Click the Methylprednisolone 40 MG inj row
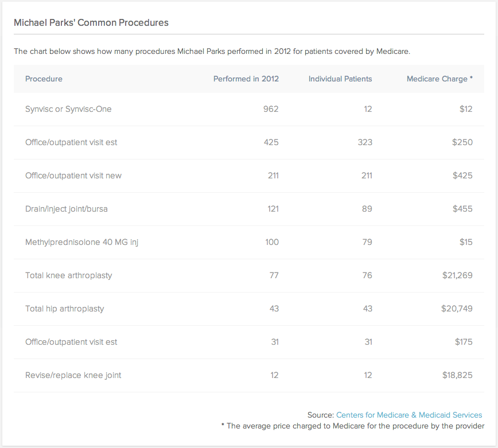This screenshot has width=498, height=448. point(82,242)
